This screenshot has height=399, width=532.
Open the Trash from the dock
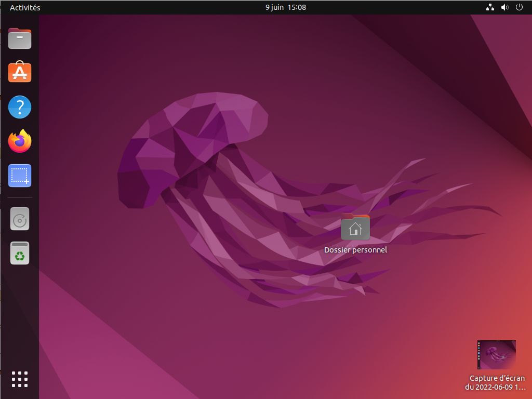(x=20, y=253)
